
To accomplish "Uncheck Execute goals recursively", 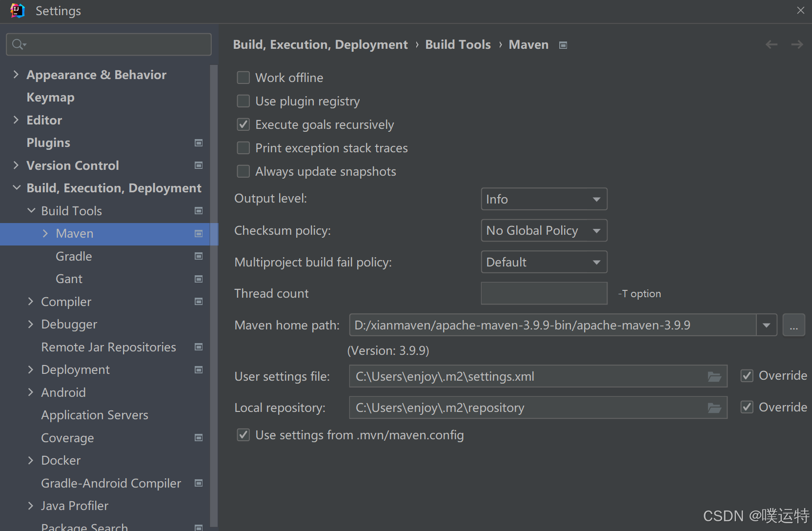I will [243, 124].
